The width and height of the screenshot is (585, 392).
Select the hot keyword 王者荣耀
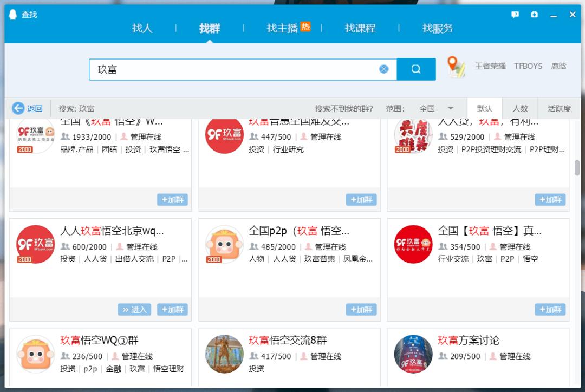tap(490, 66)
